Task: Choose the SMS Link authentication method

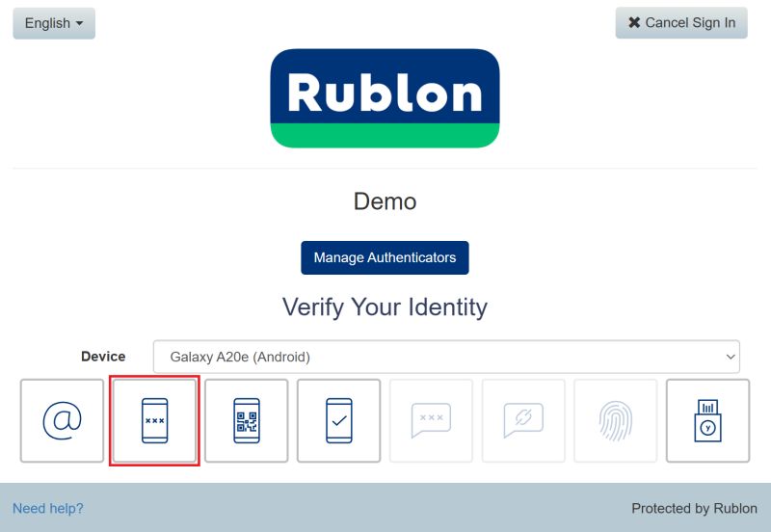Action: (523, 420)
